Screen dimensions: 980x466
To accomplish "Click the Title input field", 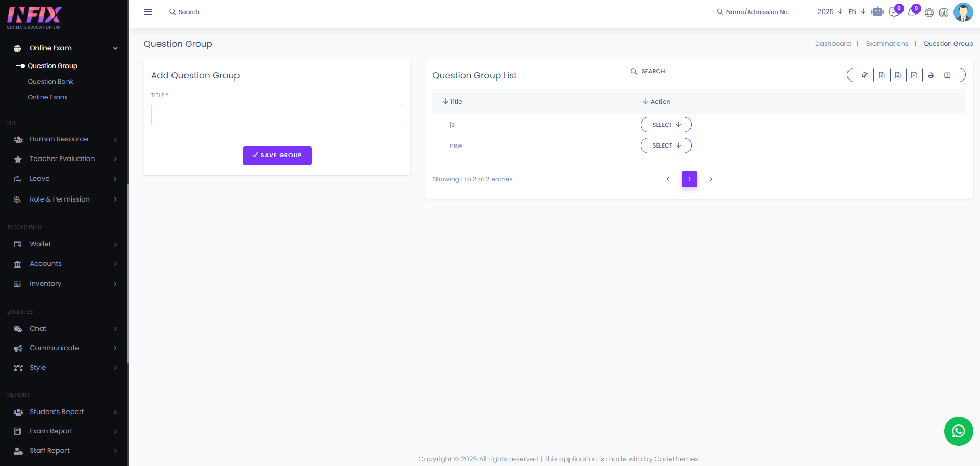I will [277, 115].
